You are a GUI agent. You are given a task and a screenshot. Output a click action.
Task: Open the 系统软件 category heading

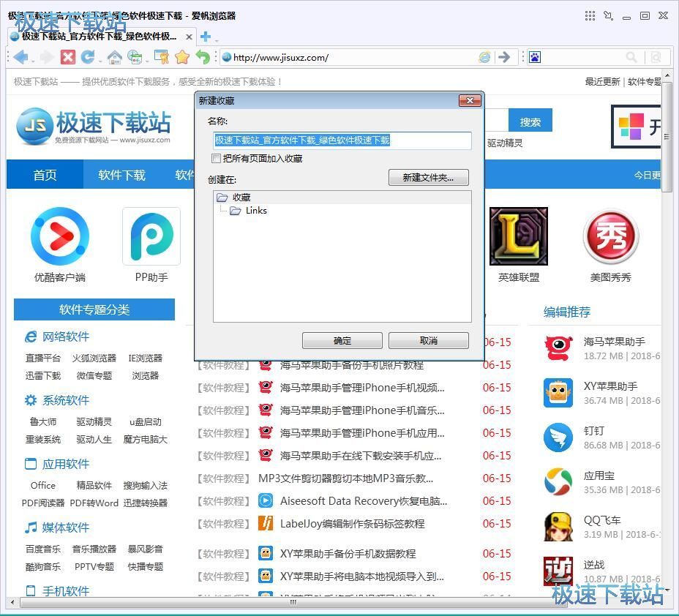pyautogui.click(x=66, y=400)
